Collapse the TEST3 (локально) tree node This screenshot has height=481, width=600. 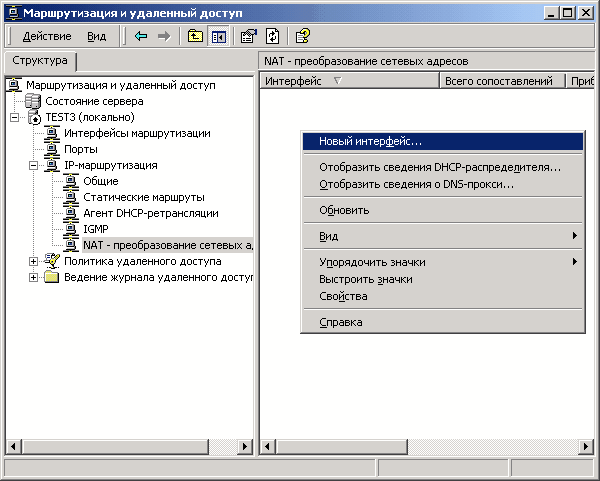pyautogui.click(x=15, y=117)
